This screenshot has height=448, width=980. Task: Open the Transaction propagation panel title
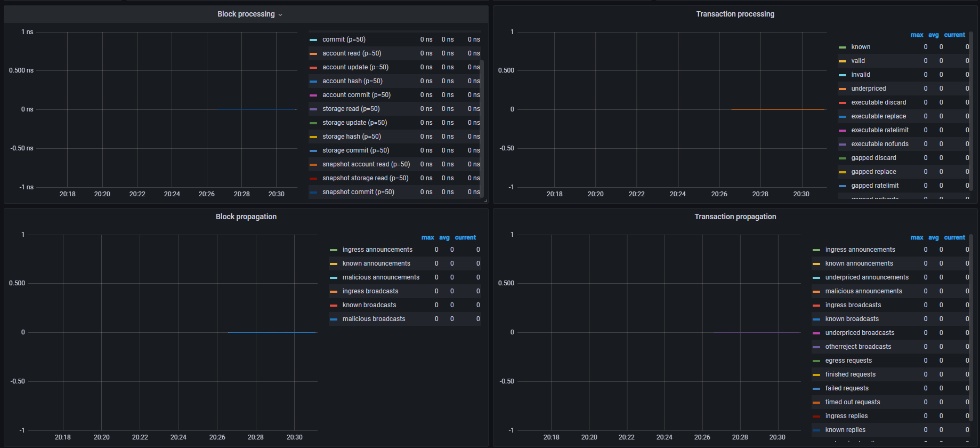(x=735, y=217)
